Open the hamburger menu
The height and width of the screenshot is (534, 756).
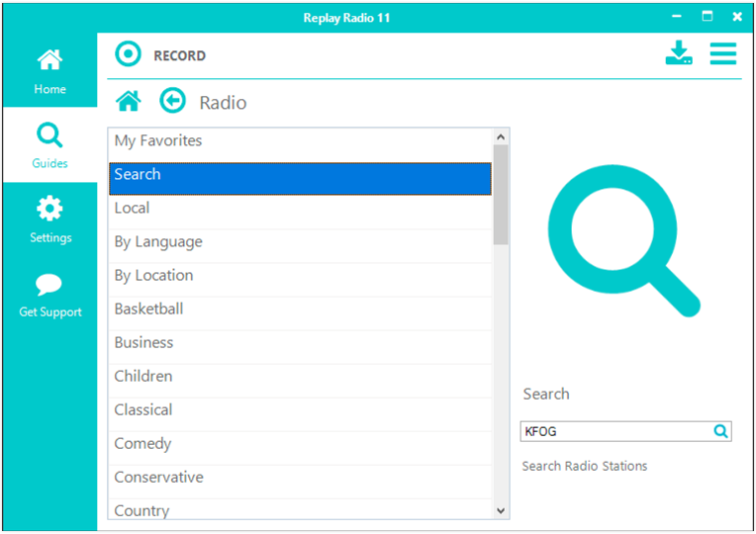pos(722,53)
